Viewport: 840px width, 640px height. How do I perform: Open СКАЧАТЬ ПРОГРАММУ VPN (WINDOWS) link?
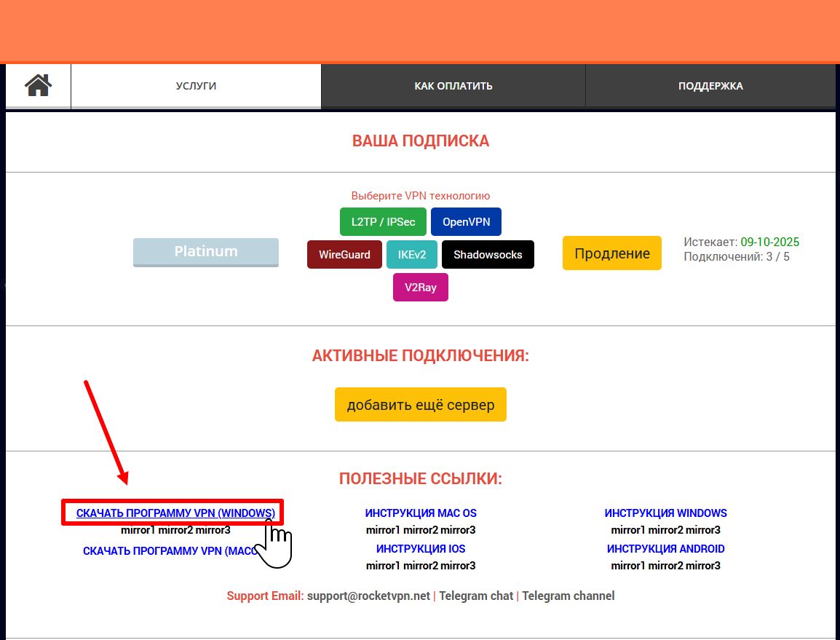175,513
